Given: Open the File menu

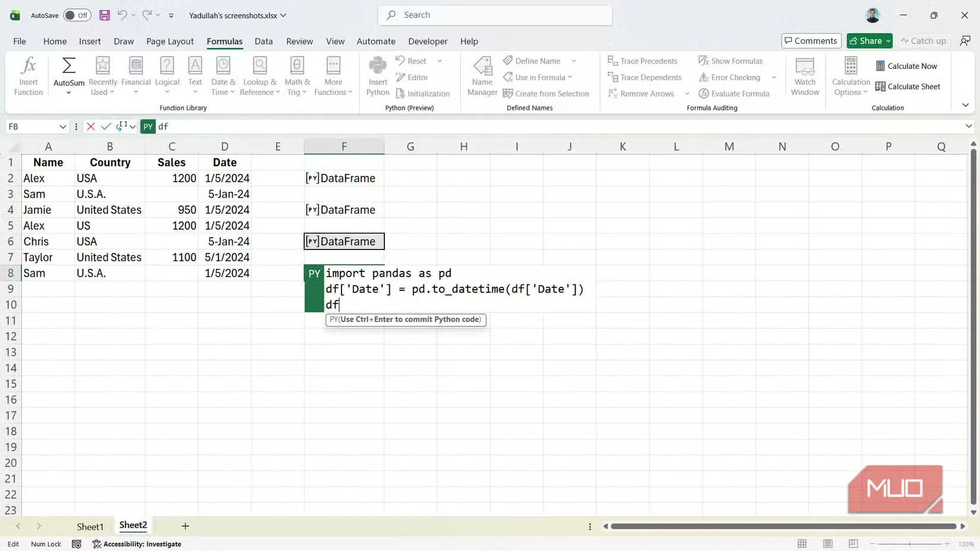Looking at the screenshot, I should tap(20, 41).
